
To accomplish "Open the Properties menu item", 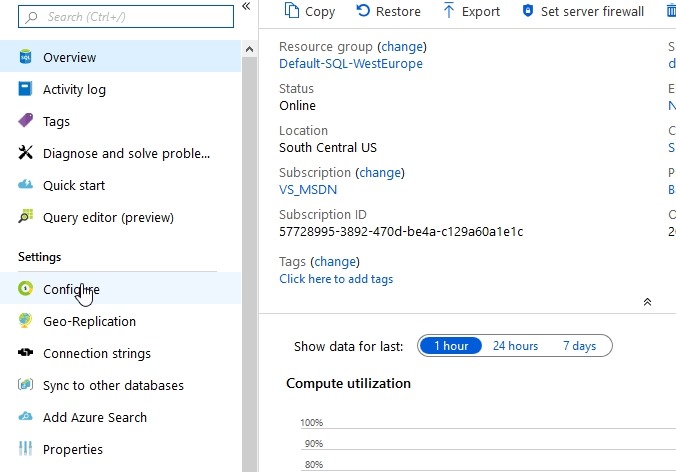I will [72, 449].
